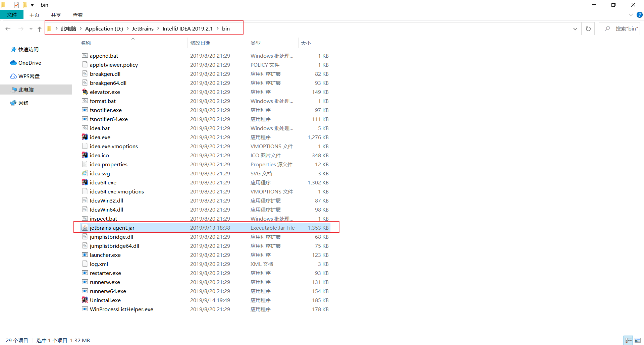Select idea64.exe IntelliJ icon

coord(85,182)
